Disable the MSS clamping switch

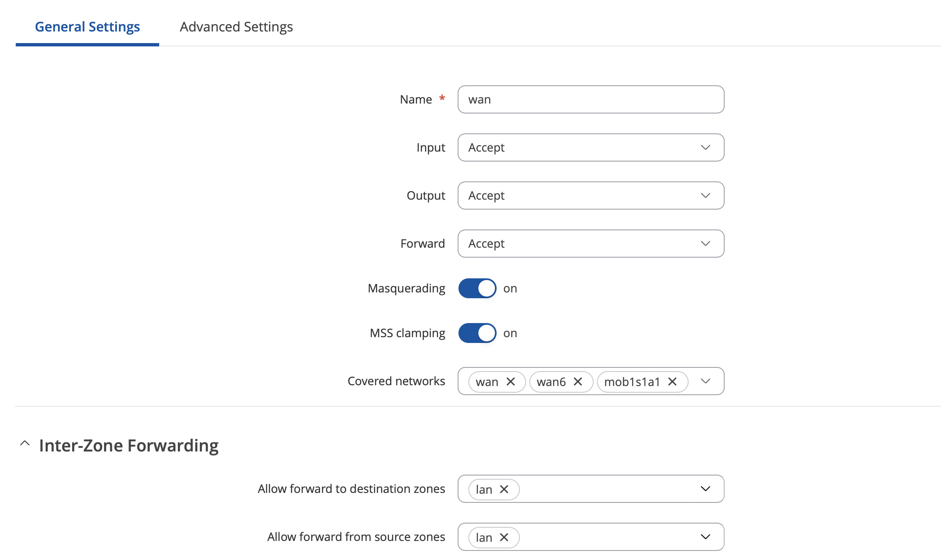click(x=477, y=333)
